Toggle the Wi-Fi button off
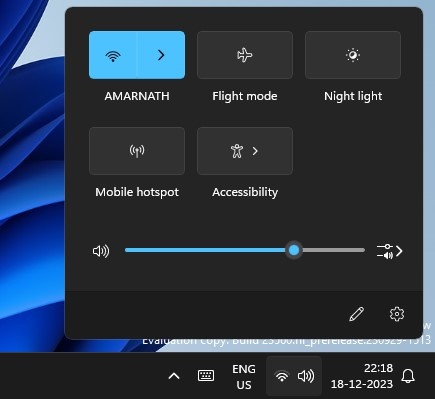Viewport: 435px width, 399px height. [x=113, y=55]
